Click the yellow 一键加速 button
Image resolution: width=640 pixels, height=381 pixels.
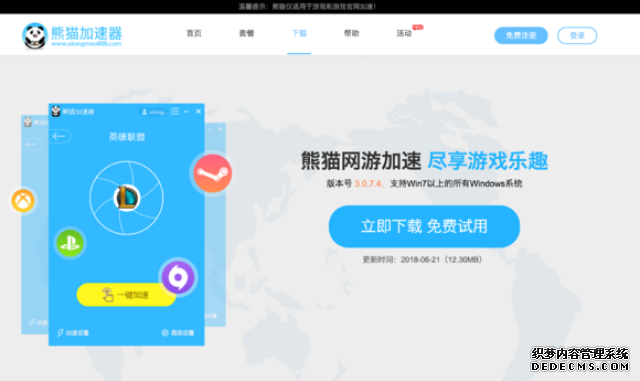click(126, 294)
